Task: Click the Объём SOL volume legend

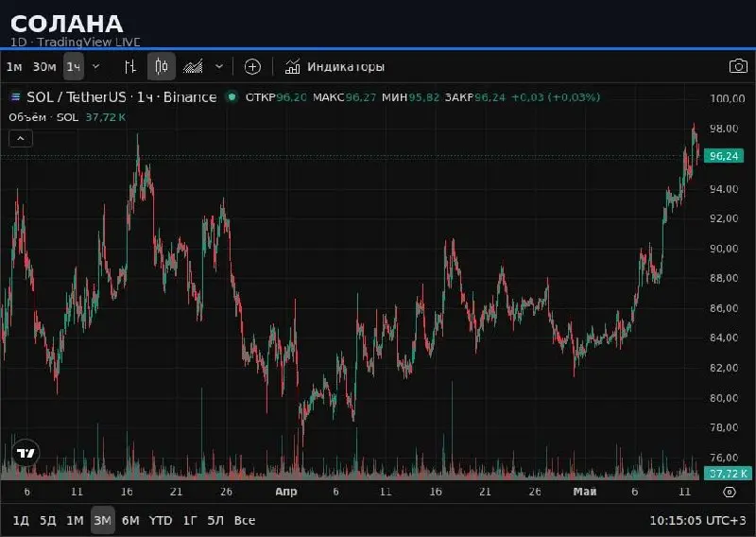Action: tap(67, 117)
